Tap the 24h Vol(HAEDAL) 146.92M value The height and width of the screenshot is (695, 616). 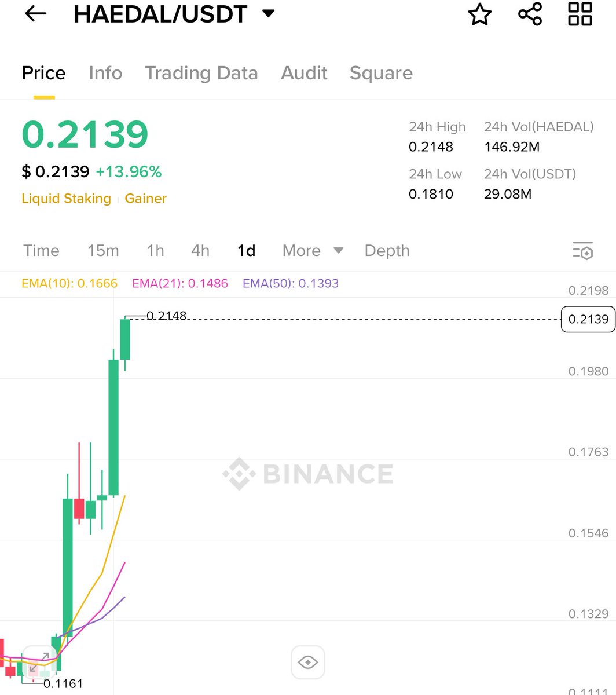click(512, 147)
